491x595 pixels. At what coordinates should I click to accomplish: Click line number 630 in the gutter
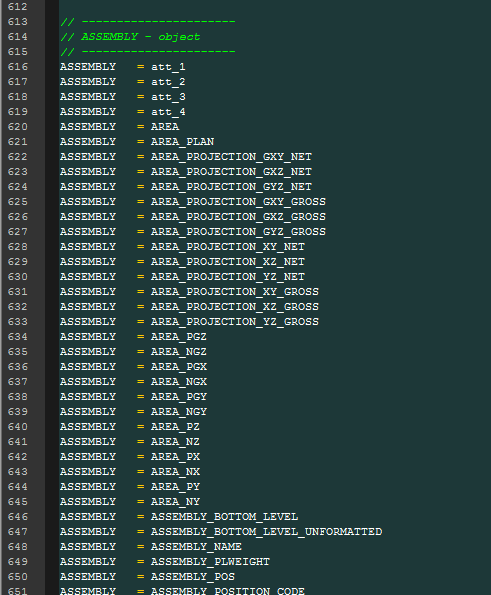pyautogui.click(x=17, y=277)
